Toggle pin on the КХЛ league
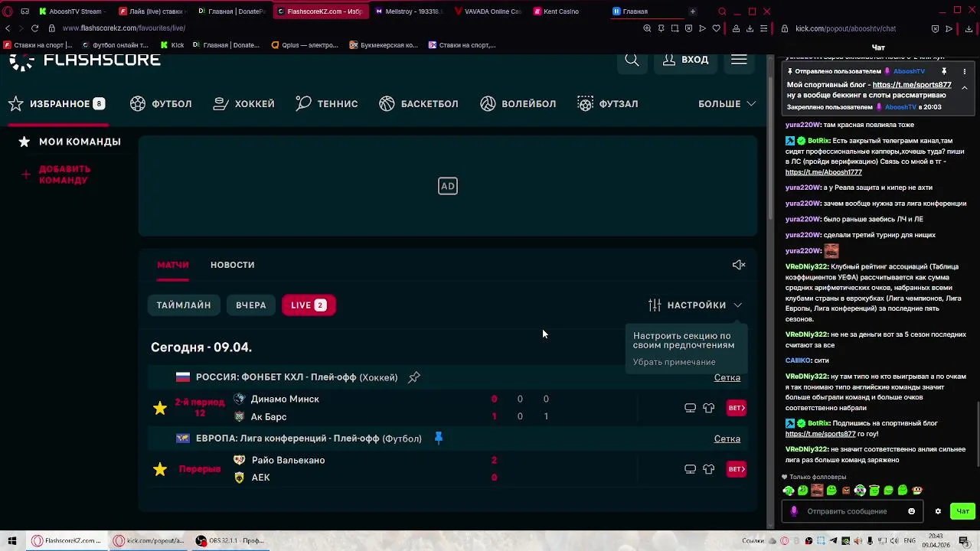This screenshot has height=551, width=980. pos(414,377)
